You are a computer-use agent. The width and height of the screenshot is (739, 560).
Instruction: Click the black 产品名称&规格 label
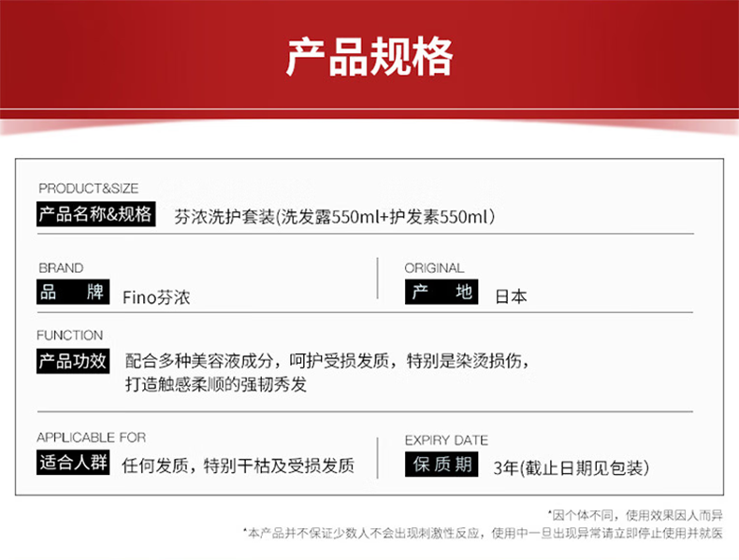tap(94, 214)
